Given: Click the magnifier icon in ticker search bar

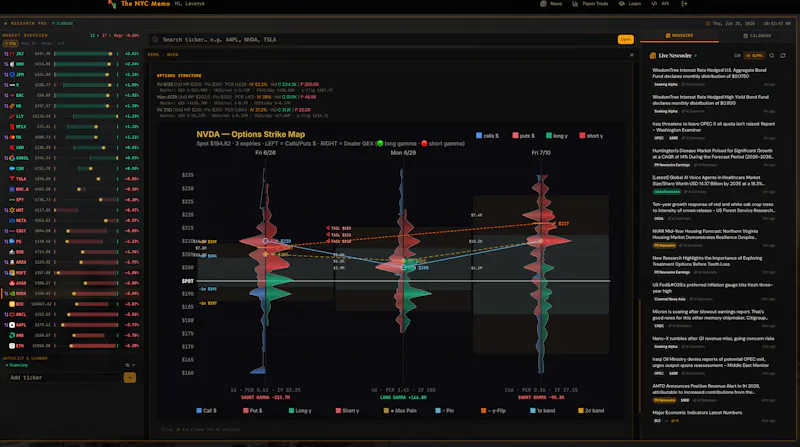Looking at the screenshot, I should click(156, 39).
